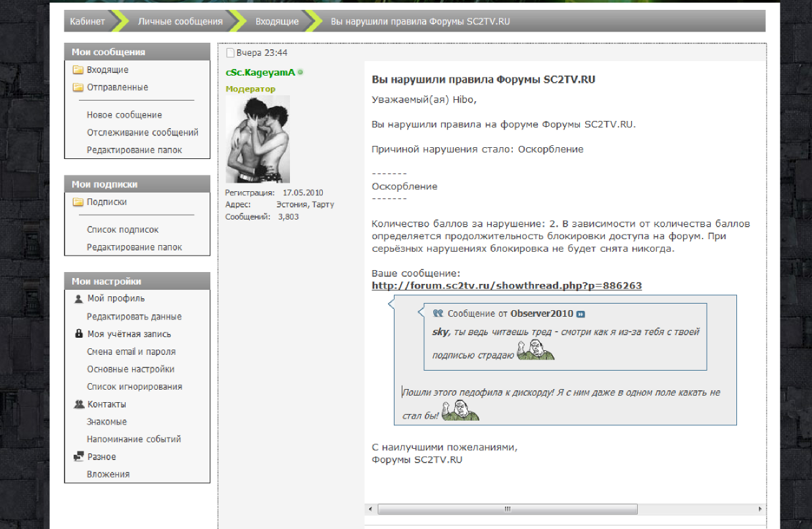Open Редактирование папок under Мои сообщения
Screen dimensions: 812x529
(x=134, y=150)
